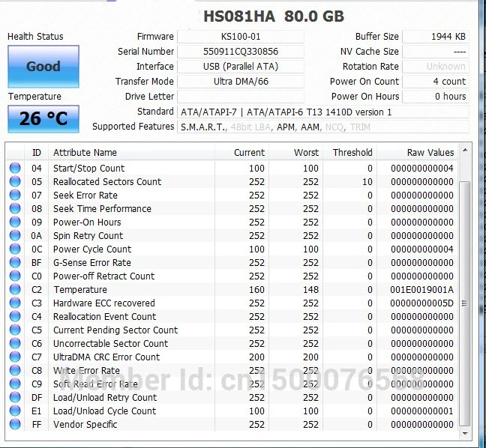This screenshot has height=448, width=486.
Task: Select the UltraDMA CRC Error Count name
Action: (x=106, y=357)
